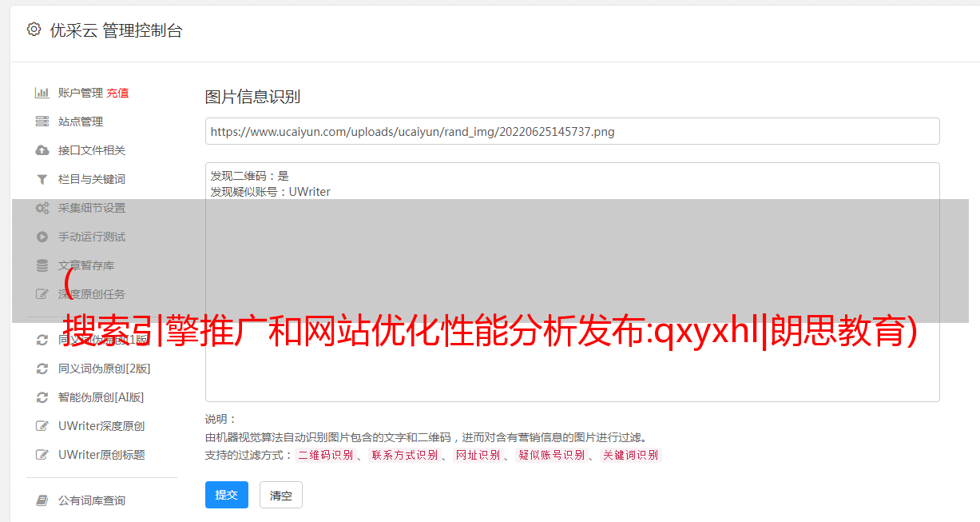Click the red 充值 link

(x=117, y=93)
